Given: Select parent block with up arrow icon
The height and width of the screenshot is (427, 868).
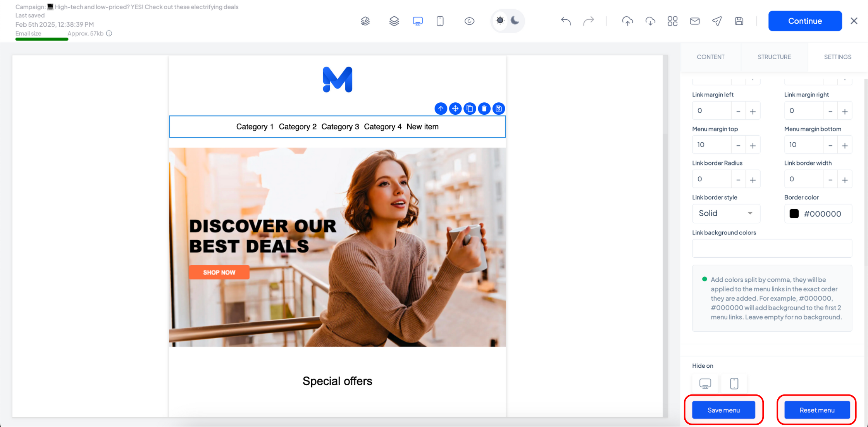Looking at the screenshot, I should pos(441,108).
